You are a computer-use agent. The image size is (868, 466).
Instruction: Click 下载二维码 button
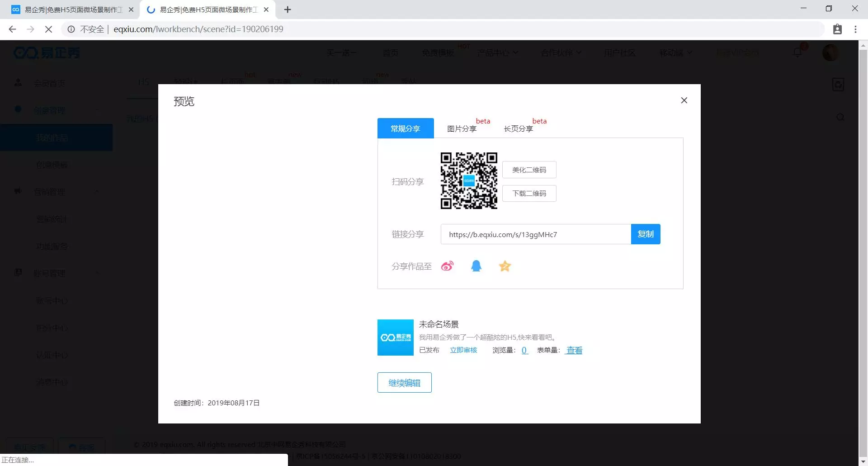529,193
